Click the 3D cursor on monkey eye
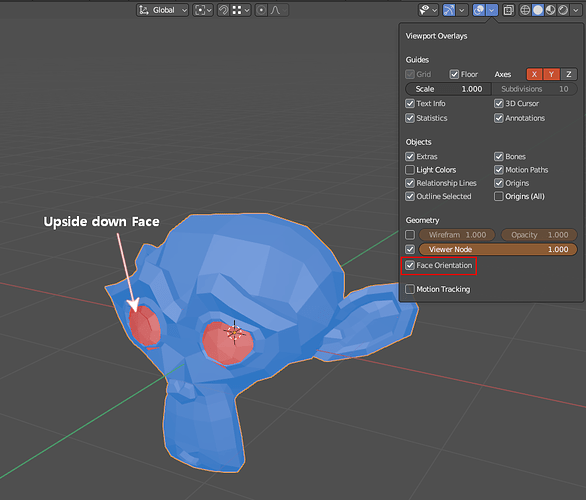The image size is (586, 500). (x=234, y=332)
